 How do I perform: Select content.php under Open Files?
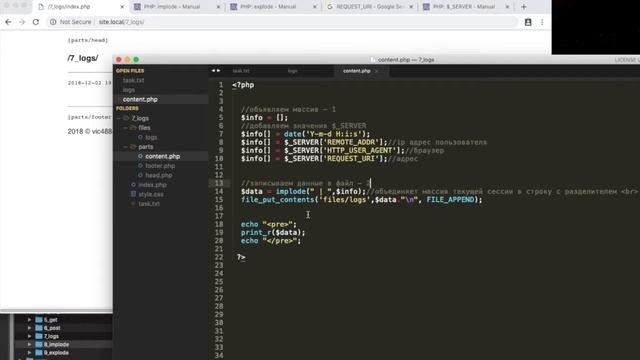[x=140, y=99]
